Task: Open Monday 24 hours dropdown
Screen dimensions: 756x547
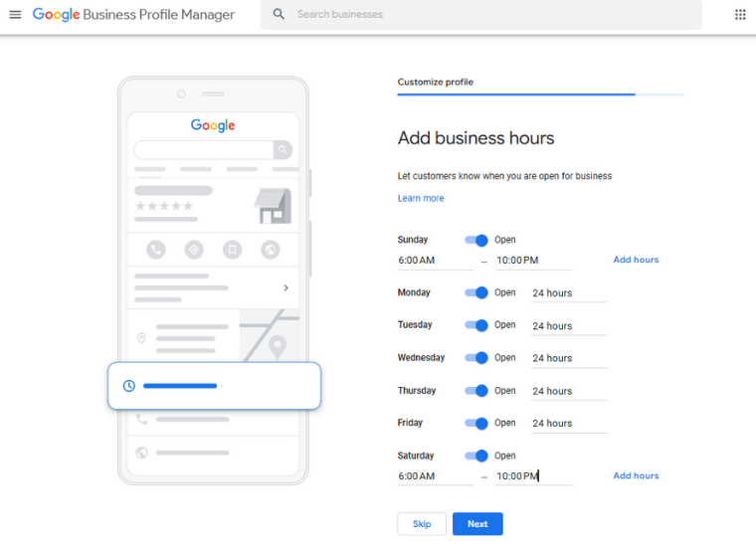Action: click(569, 293)
